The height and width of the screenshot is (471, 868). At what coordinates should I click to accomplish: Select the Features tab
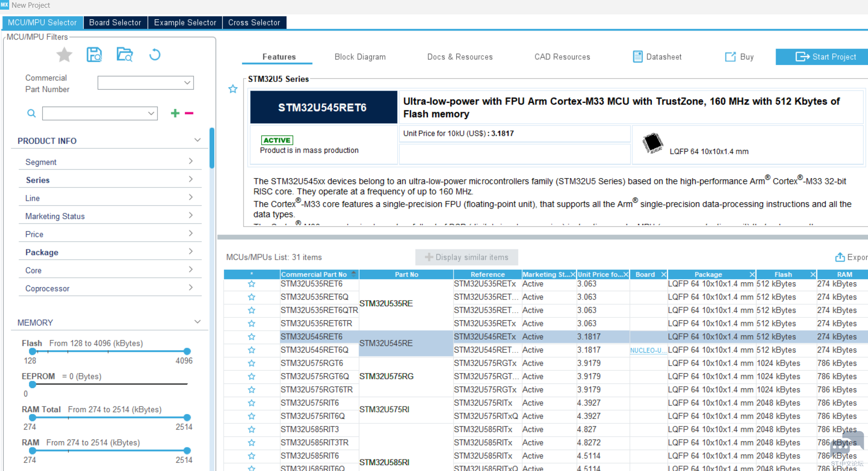[x=279, y=57]
